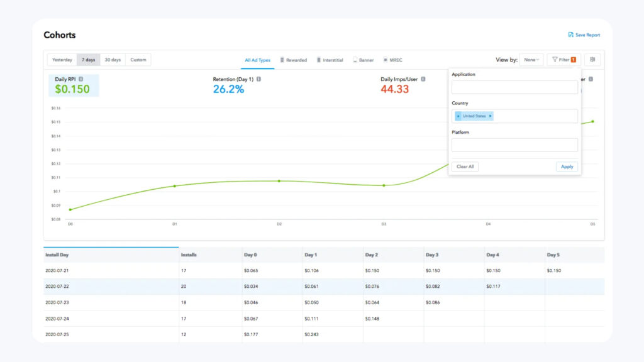
Task: Select the Daily RPI metric card
Action: (x=74, y=85)
